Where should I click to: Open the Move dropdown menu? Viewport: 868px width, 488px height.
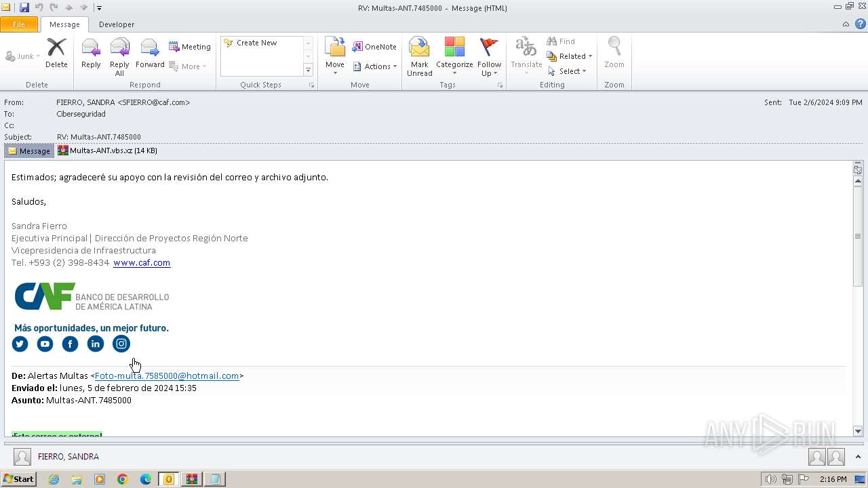(335, 56)
